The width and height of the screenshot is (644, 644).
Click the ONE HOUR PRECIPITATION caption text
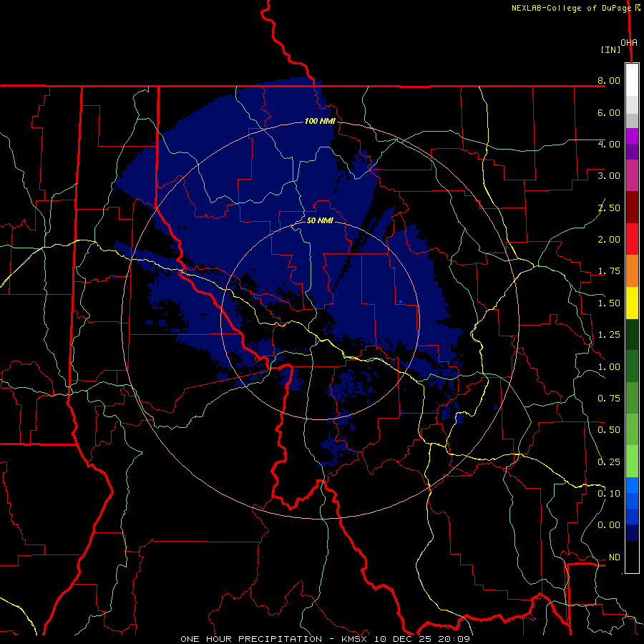pyautogui.click(x=251, y=639)
